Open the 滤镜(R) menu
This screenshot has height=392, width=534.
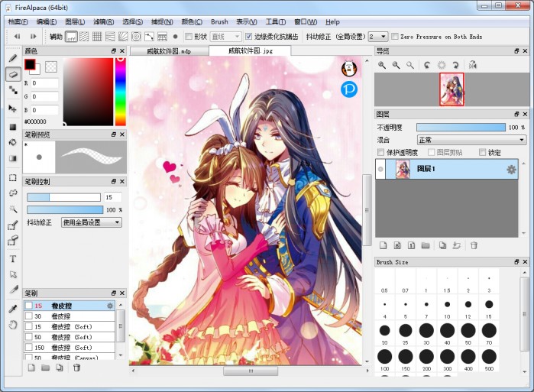tap(104, 22)
